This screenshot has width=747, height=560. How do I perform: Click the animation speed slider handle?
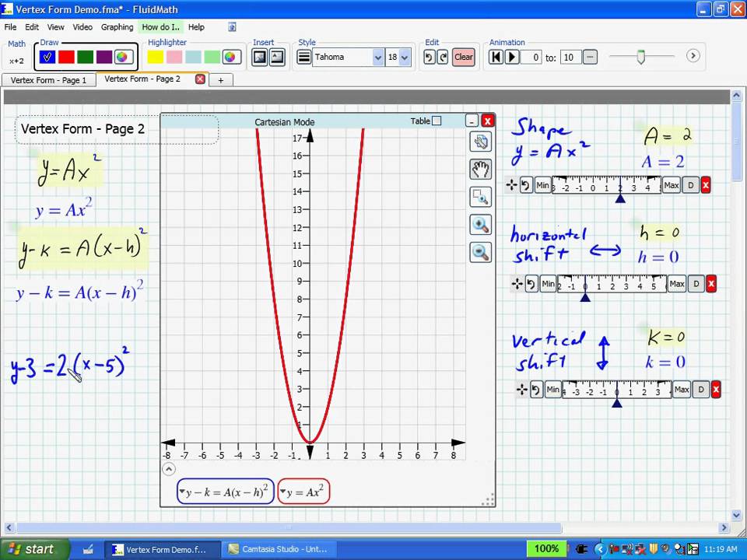point(641,57)
